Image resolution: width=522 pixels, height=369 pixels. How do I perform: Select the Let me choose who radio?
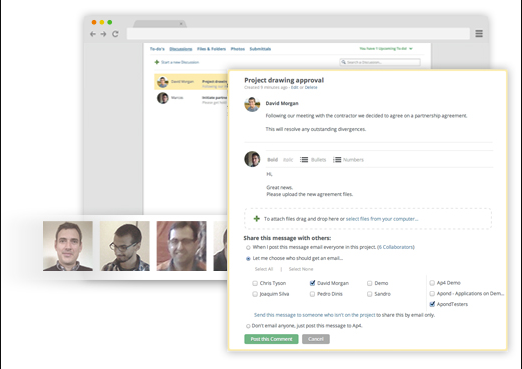tap(248, 259)
